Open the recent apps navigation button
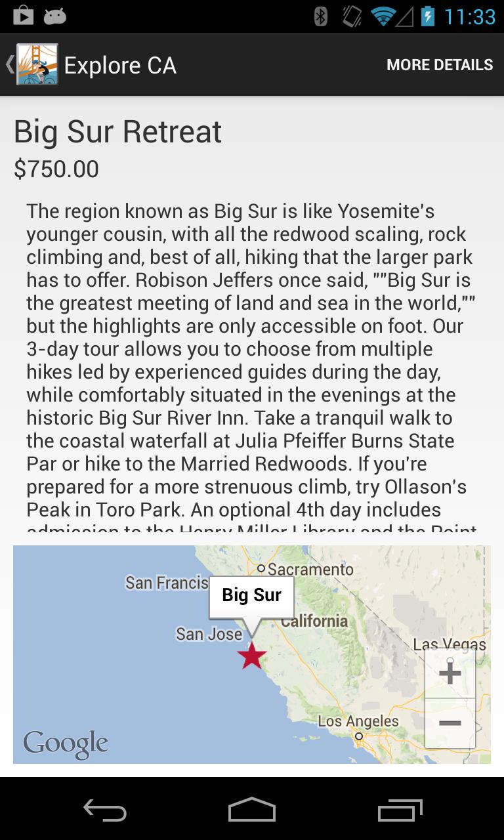Viewport: 504px width, 840px height. pyautogui.click(x=400, y=810)
